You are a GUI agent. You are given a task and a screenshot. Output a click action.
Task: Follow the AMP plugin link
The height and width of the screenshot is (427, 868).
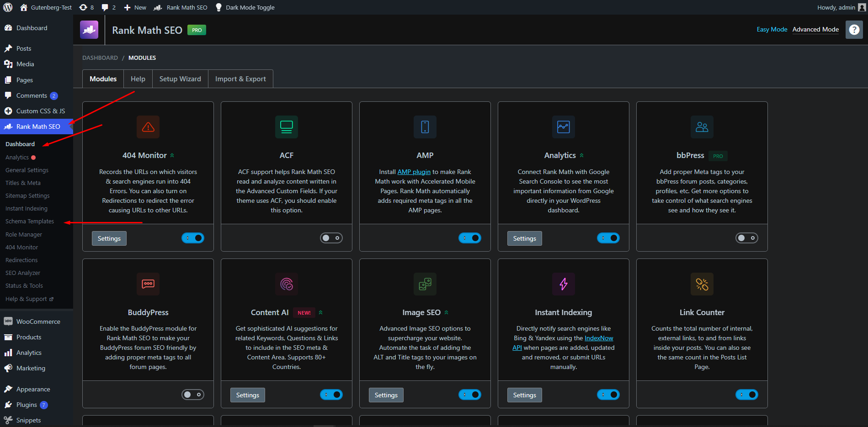pyautogui.click(x=414, y=172)
